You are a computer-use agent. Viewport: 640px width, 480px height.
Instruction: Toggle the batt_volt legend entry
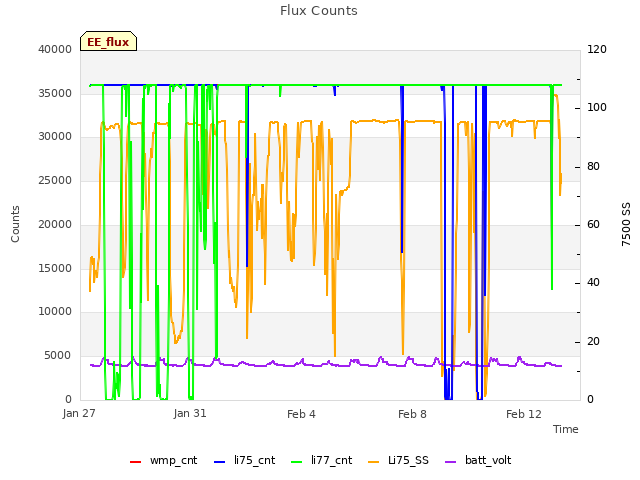(478, 461)
